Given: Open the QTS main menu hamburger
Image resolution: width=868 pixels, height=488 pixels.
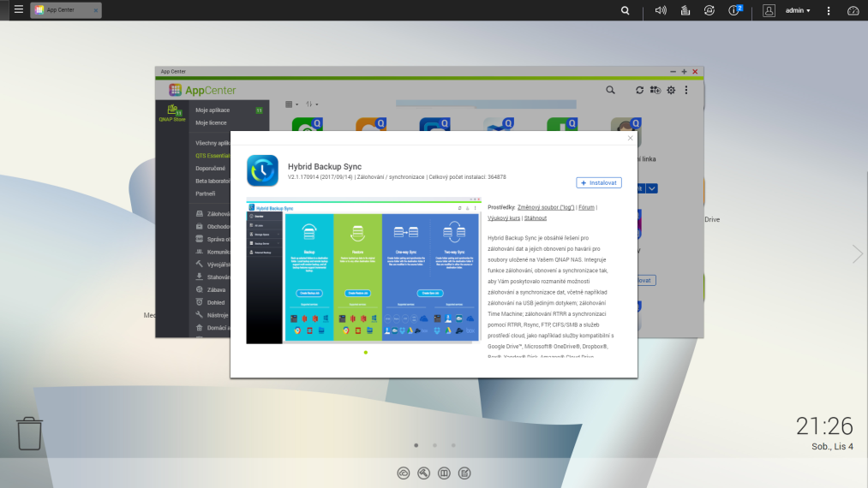Looking at the screenshot, I should (18, 9).
